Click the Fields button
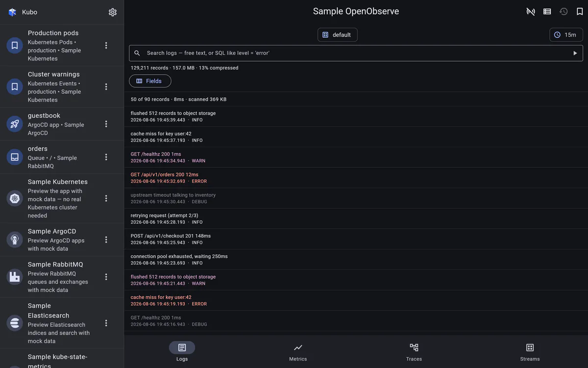The height and width of the screenshot is (368, 588). pyautogui.click(x=150, y=81)
